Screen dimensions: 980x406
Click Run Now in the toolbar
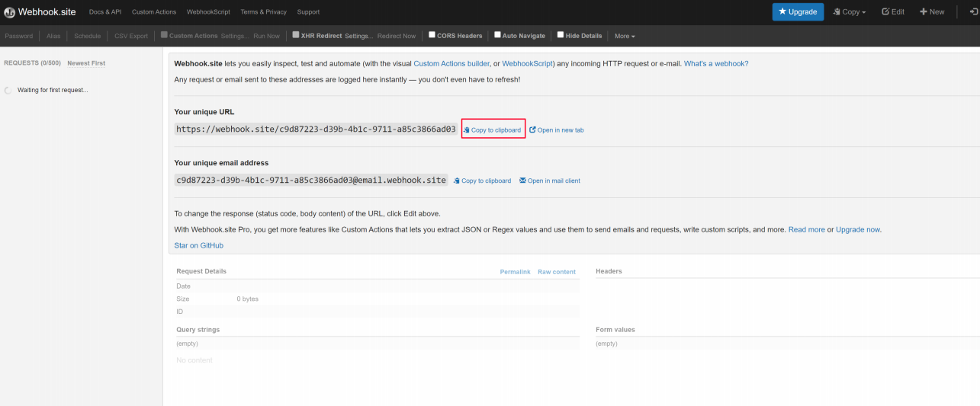[266, 36]
